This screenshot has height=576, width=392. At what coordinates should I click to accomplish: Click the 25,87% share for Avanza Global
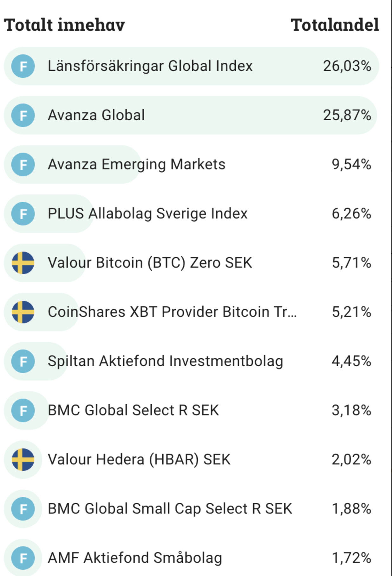coord(347,115)
